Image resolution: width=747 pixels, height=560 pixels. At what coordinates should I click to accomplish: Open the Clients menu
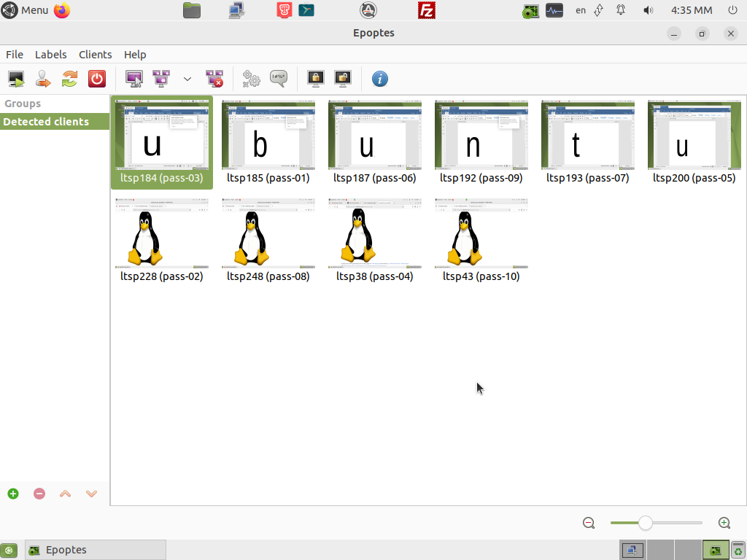95,55
